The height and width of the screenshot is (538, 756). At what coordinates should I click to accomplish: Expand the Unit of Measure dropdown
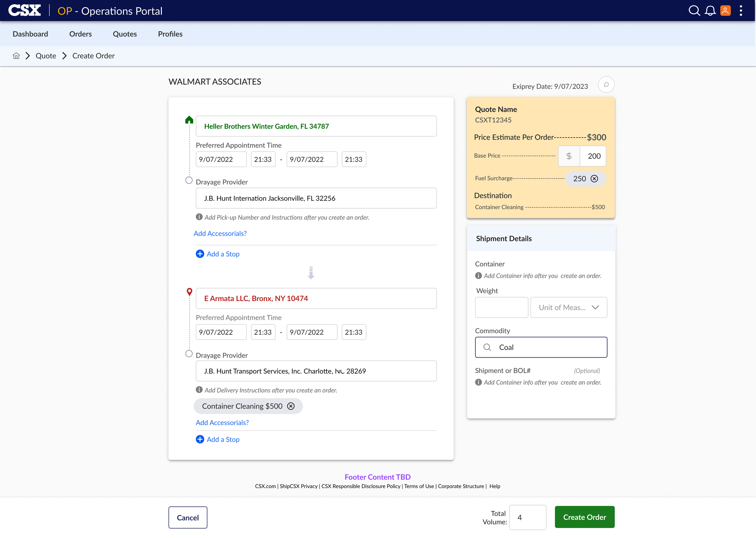click(568, 307)
